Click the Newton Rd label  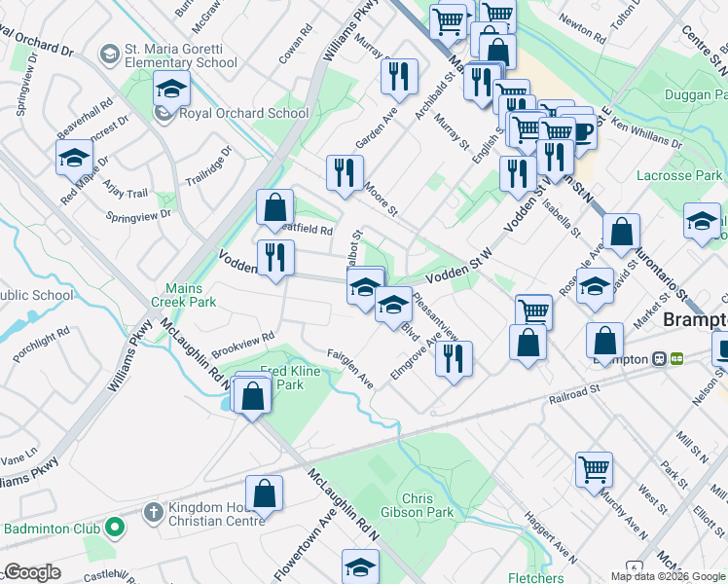coord(582,29)
